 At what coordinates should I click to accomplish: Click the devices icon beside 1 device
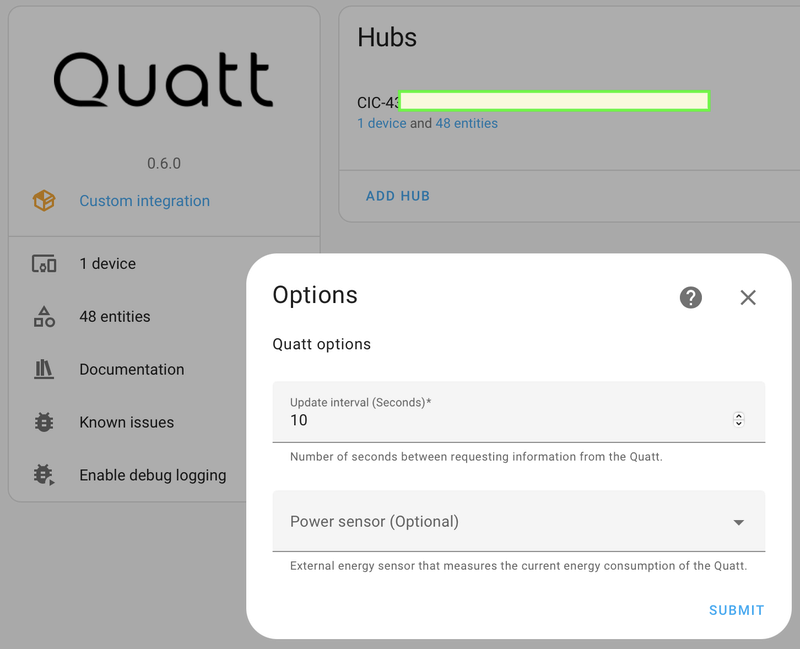coord(44,264)
